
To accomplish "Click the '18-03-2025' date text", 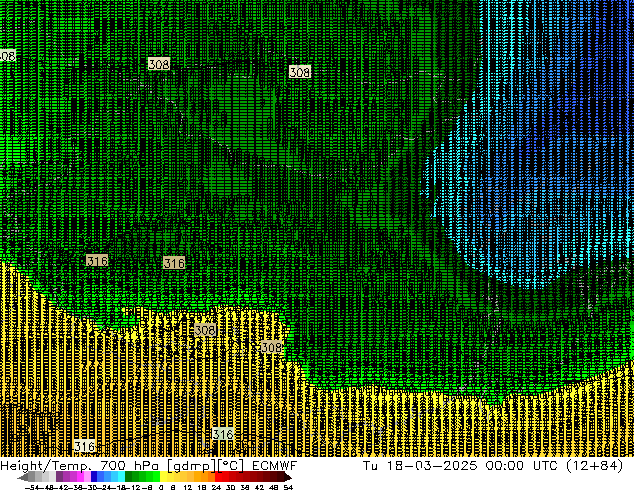I will click(431, 465).
